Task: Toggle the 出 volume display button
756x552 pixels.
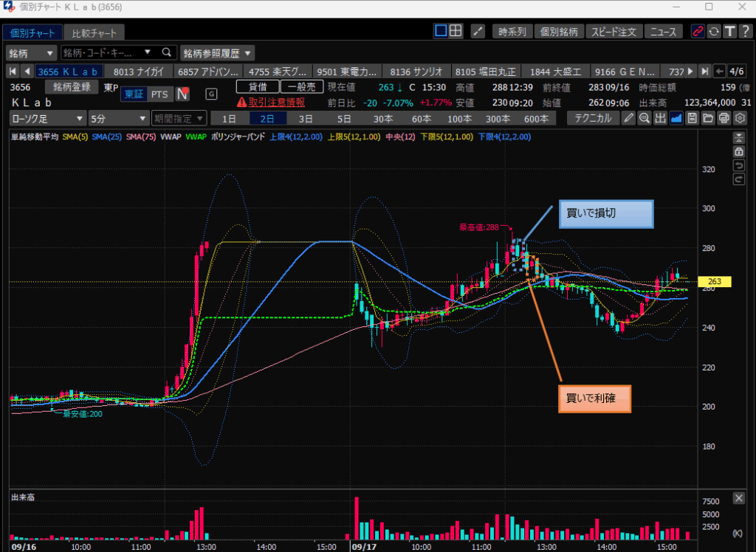Action: point(660,118)
